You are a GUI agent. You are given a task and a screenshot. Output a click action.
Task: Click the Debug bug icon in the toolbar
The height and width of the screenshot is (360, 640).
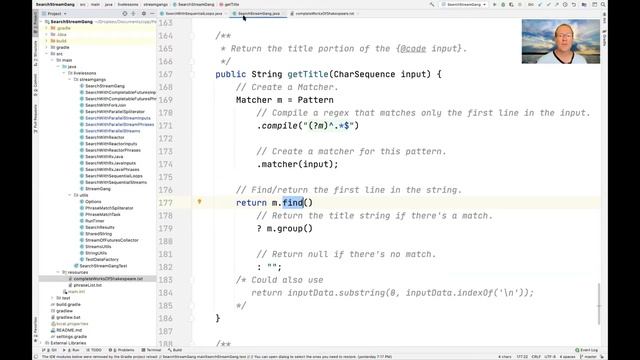point(503,4)
